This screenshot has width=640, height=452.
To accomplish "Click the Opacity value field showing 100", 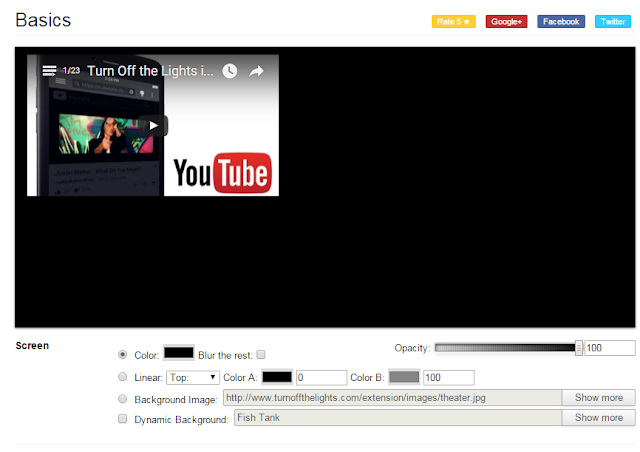I will (x=610, y=348).
